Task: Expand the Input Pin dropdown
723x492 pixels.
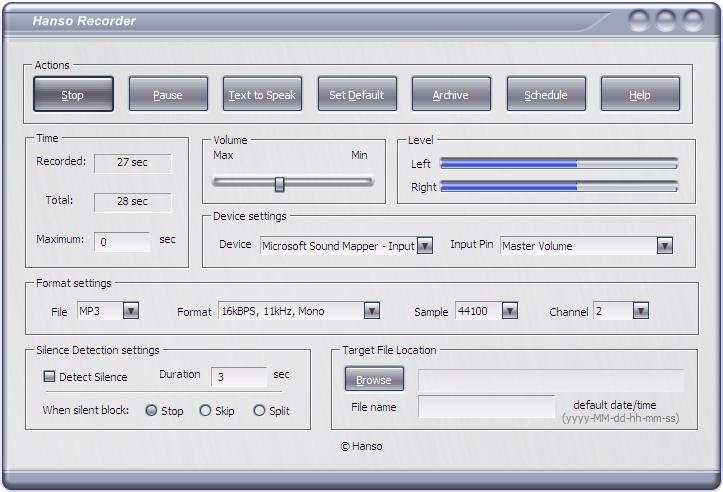Action: click(x=664, y=246)
